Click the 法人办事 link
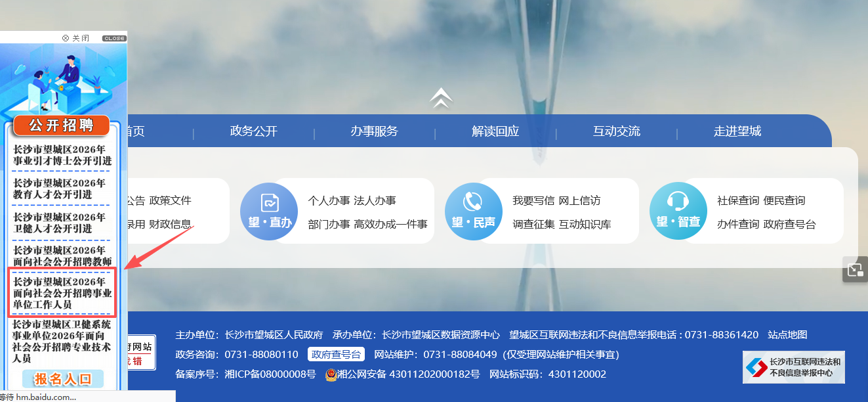 tap(375, 200)
